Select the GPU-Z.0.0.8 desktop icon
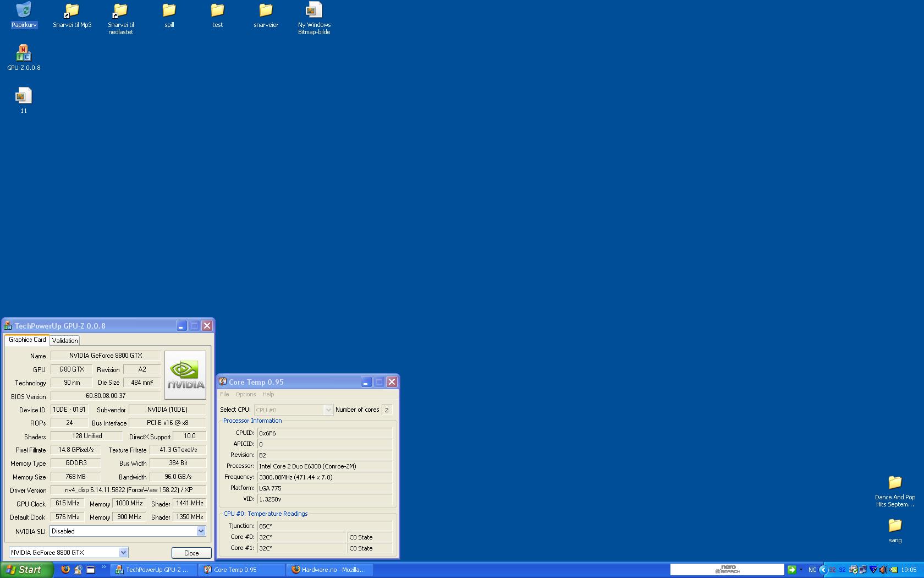The width and height of the screenshot is (924, 578). pyautogui.click(x=24, y=58)
